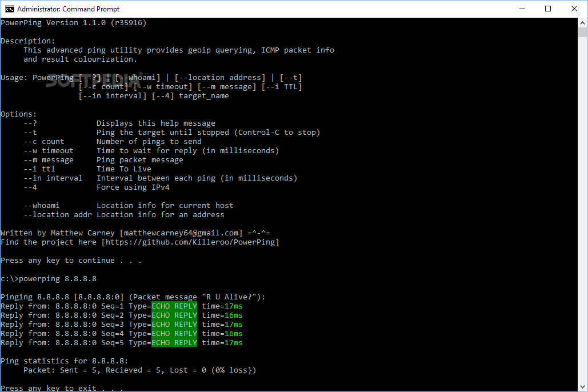Click the '--location addr' option
The image size is (588, 392).
tap(58, 214)
